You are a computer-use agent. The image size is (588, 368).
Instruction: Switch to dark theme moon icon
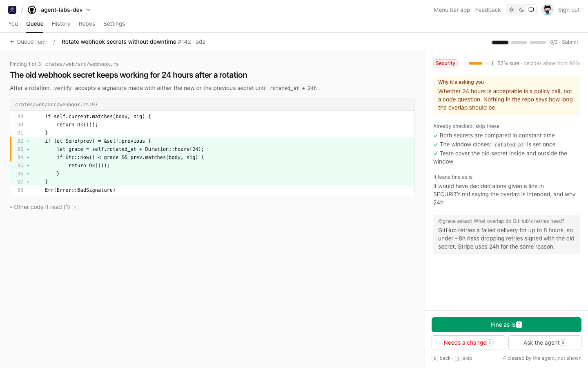click(521, 10)
